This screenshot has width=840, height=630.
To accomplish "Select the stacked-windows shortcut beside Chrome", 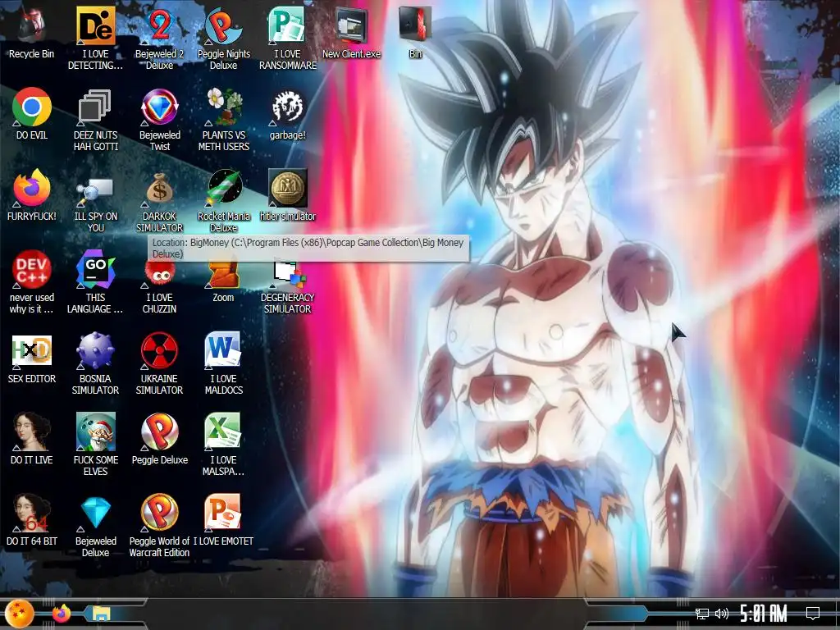I will click(x=95, y=119).
